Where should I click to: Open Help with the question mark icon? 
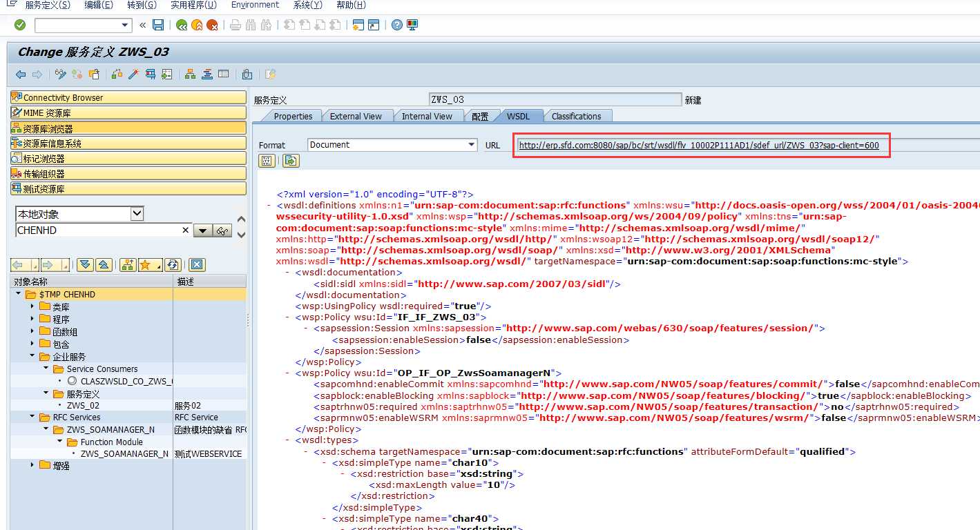tap(397, 25)
